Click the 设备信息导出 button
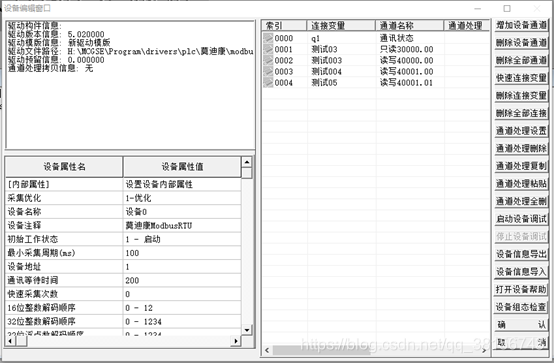 click(521, 254)
